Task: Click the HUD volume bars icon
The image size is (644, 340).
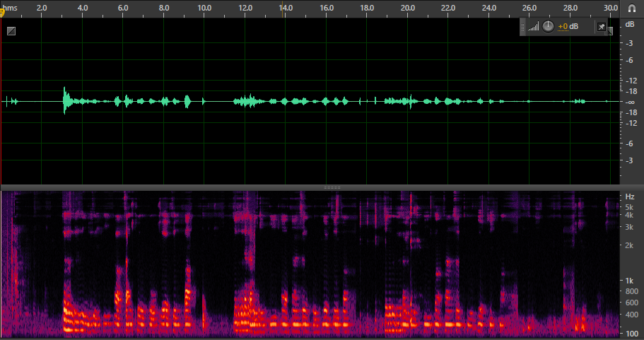Action: coord(533,27)
